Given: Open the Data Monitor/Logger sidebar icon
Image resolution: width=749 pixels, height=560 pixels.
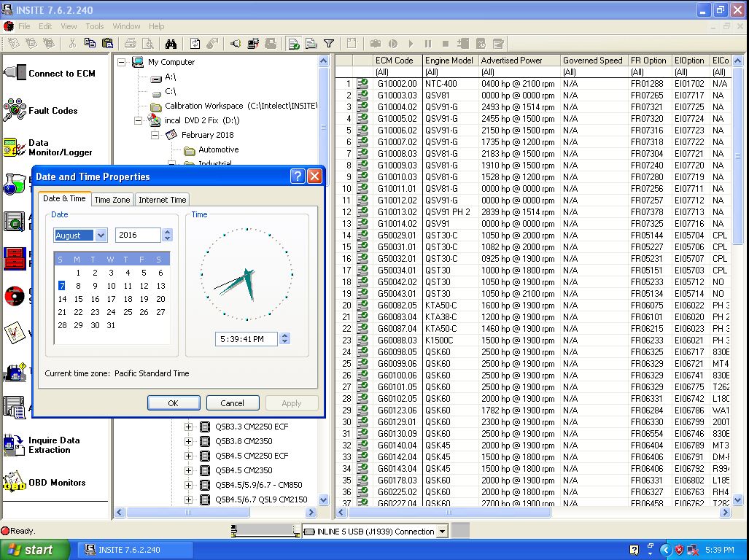Looking at the screenshot, I should [x=15, y=147].
